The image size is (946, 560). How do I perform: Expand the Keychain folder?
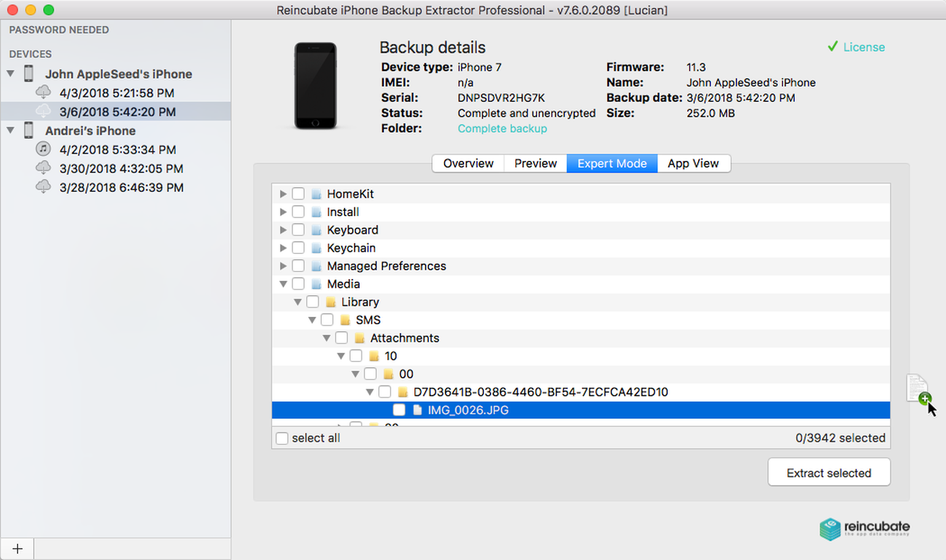point(283,248)
